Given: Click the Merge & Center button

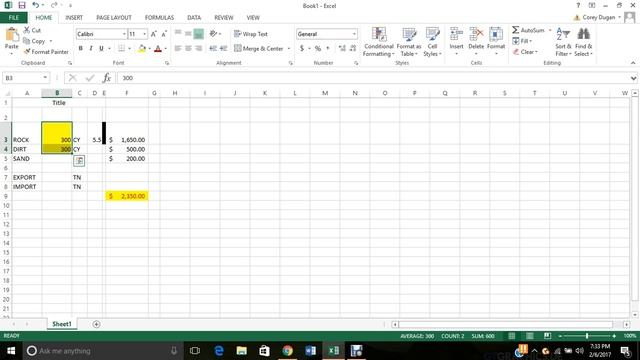Looking at the screenshot, I should [x=259, y=49].
